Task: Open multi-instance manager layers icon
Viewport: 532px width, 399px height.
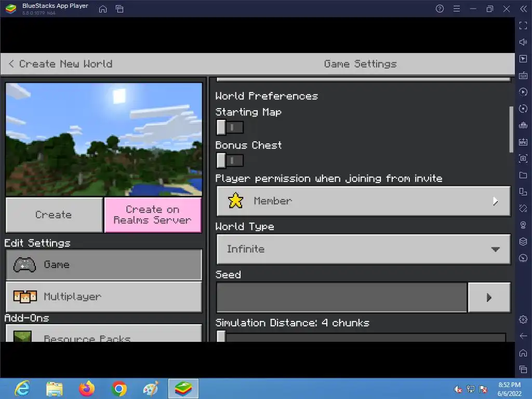Action: click(x=523, y=242)
